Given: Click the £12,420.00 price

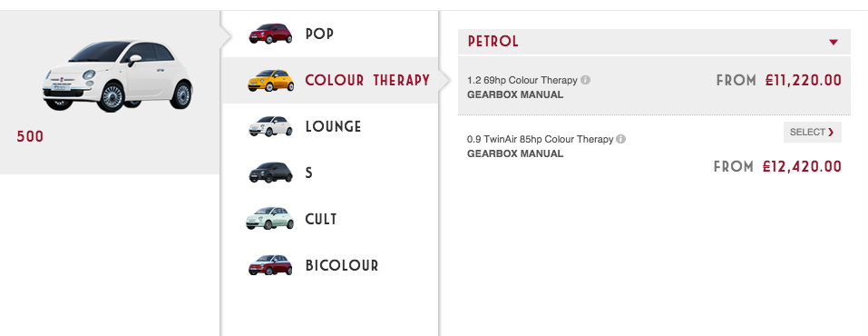Looking at the screenshot, I should tap(802, 166).
